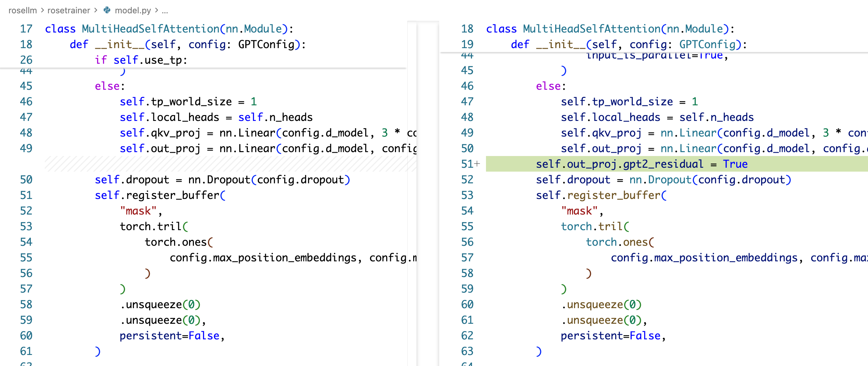The image size is (868, 366).
Task: Click the plus marker beside line 51
Action: [x=477, y=164]
